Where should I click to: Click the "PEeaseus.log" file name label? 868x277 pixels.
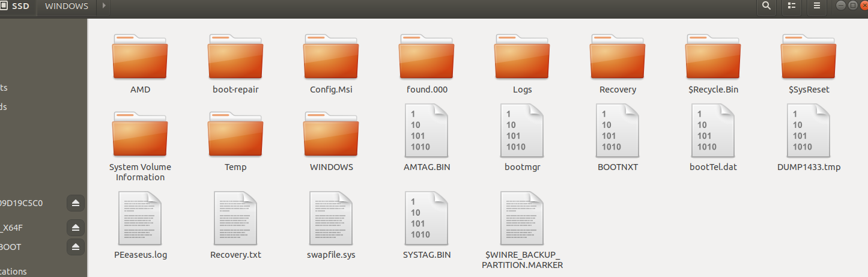pyautogui.click(x=140, y=255)
